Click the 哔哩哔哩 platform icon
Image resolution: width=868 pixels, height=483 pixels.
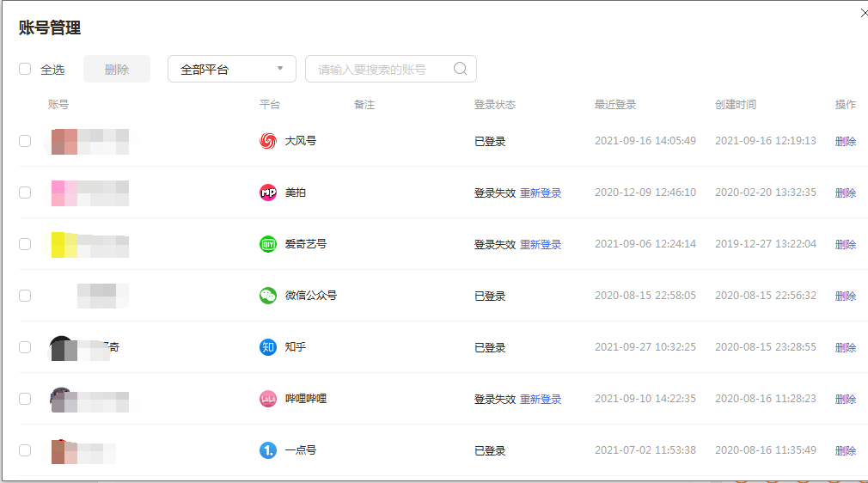click(268, 399)
